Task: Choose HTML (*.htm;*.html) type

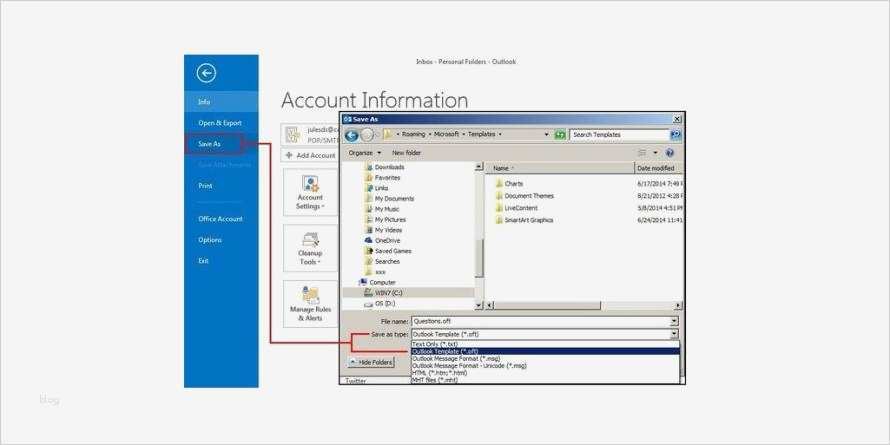Action: (545, 373)
